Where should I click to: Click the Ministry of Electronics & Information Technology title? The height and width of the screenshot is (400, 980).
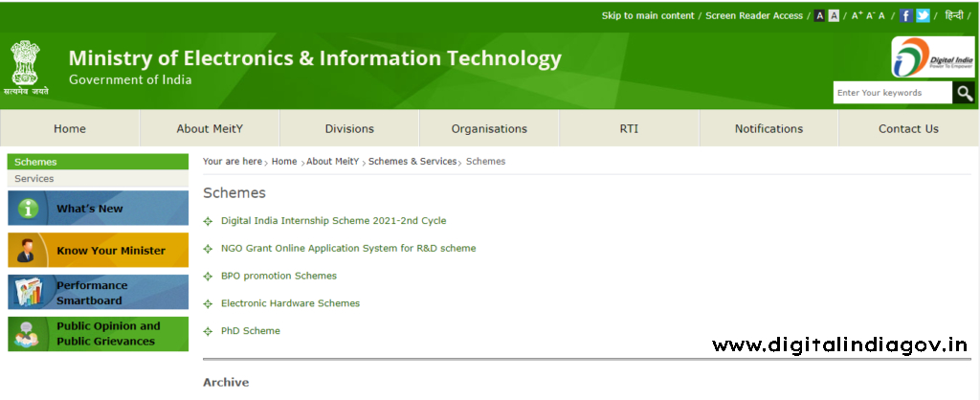point(315,58)
